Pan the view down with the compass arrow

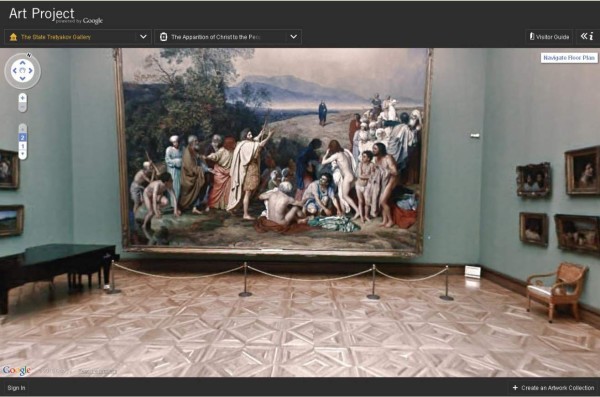pos(23,78)
